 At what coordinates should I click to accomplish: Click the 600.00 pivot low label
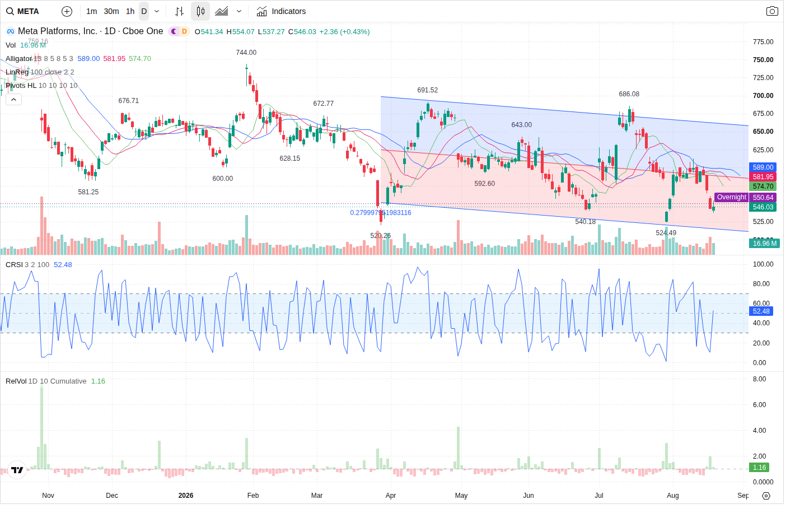pos(223,179)
